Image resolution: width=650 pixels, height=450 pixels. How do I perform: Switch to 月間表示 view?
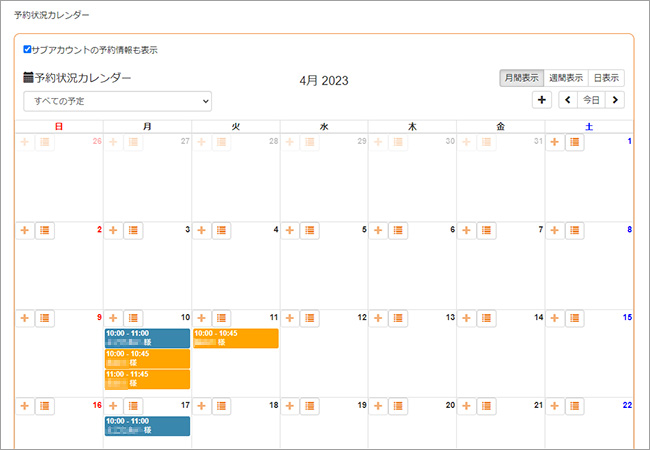tap(521, 77)
